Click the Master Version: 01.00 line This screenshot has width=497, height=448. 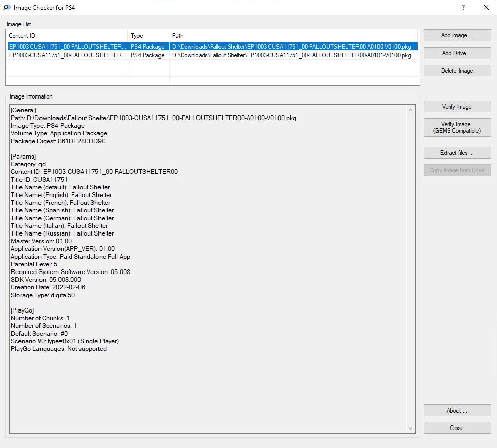click(x=41, y=241)
